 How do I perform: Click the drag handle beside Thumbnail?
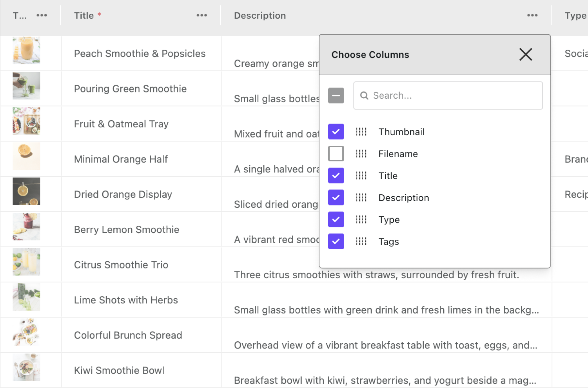coord(361,132)
